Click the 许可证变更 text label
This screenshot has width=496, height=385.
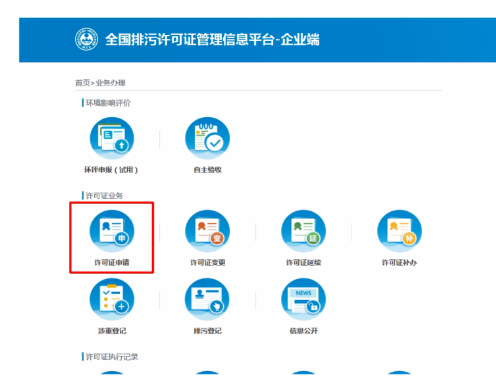208,263
